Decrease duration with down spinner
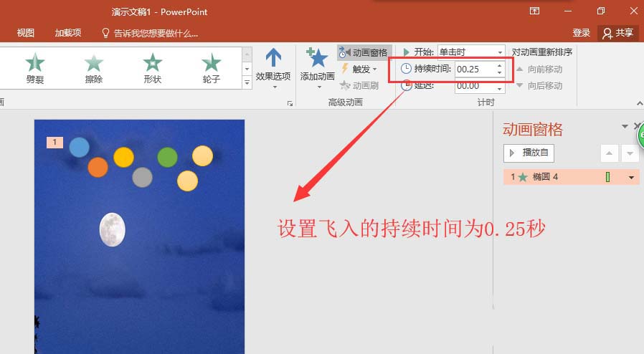This screenshot has width=644, height=354. 499,72
